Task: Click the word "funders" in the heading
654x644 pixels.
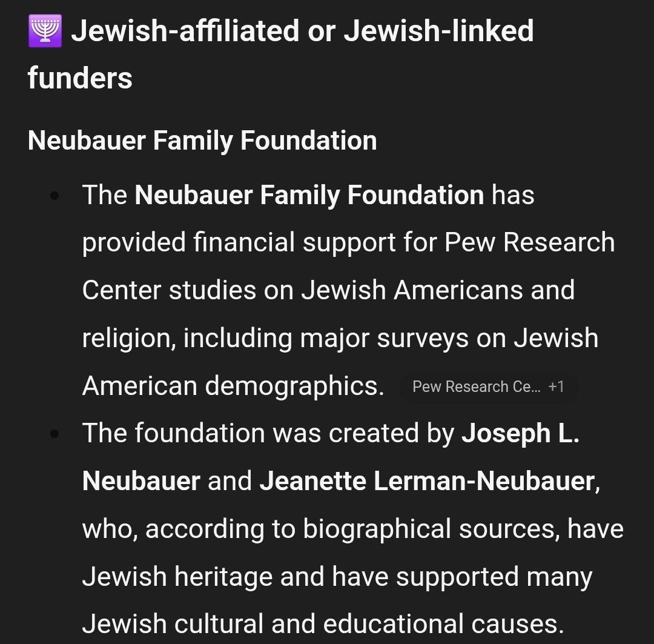Action: (80, 78)
